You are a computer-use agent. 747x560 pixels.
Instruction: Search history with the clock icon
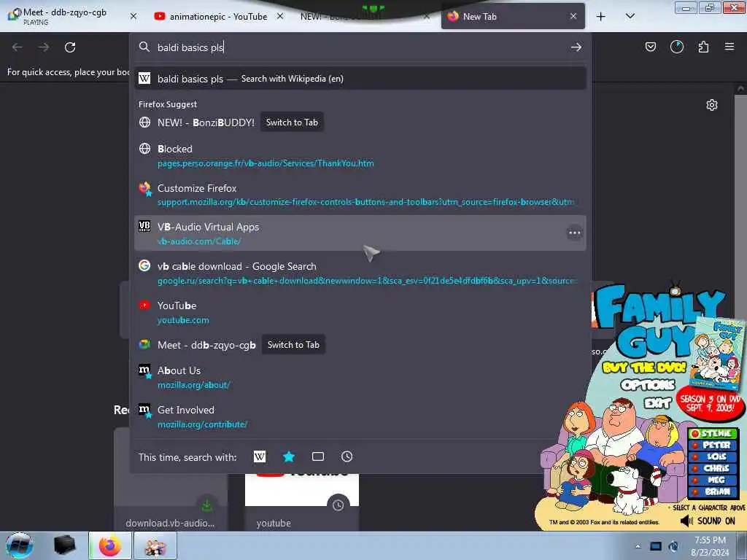347,456
